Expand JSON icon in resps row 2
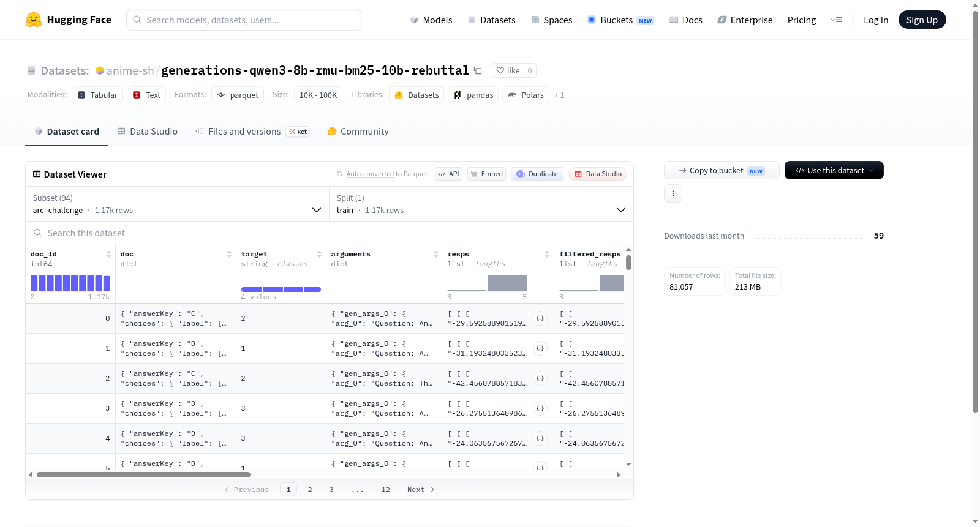The width and height of the screenshot is (980, 527). click(540, 378)
